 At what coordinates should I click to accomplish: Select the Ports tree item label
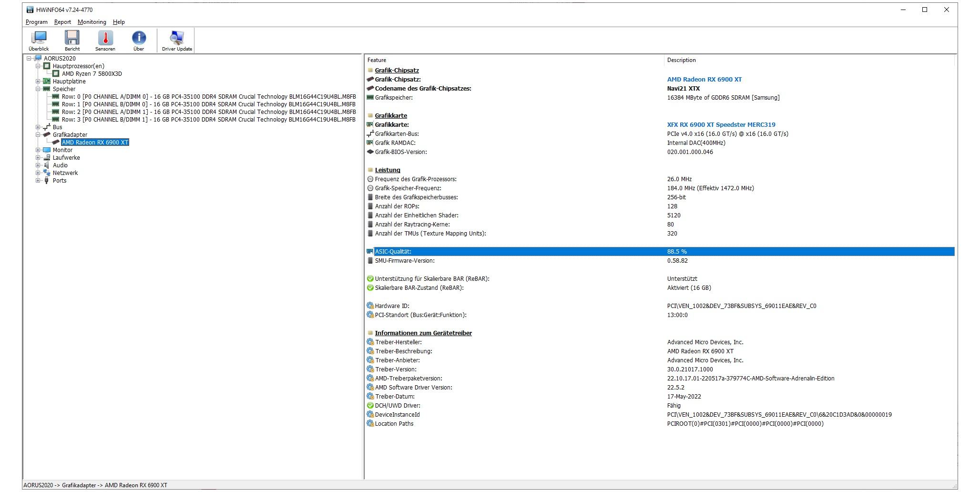pos(60,181)
